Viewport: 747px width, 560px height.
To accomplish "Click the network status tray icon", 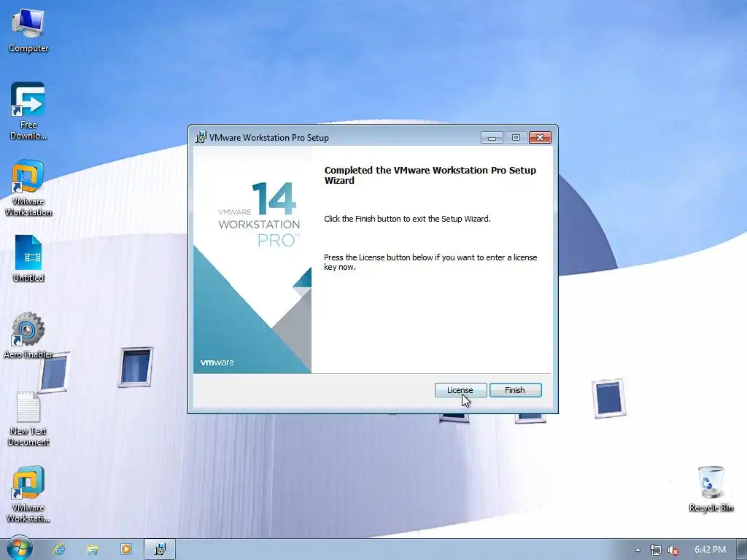I will pos(656,550).
